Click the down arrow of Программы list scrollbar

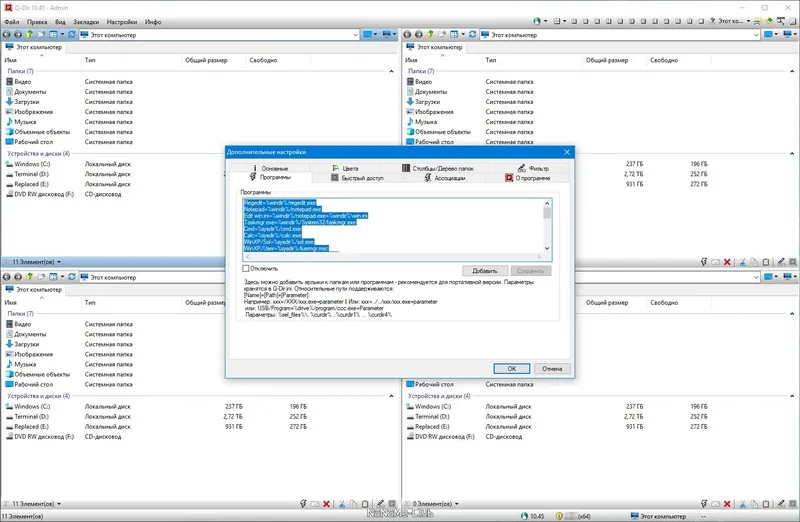(547, 248)
